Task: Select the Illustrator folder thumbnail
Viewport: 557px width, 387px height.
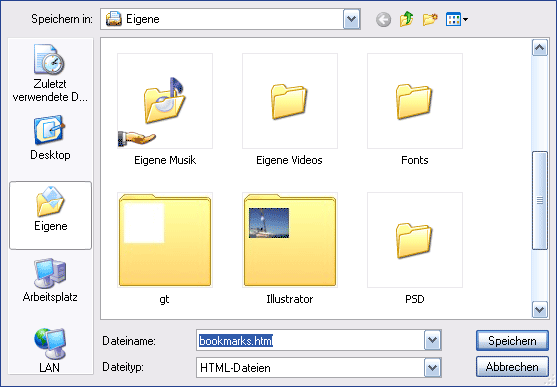Action: 290,240
